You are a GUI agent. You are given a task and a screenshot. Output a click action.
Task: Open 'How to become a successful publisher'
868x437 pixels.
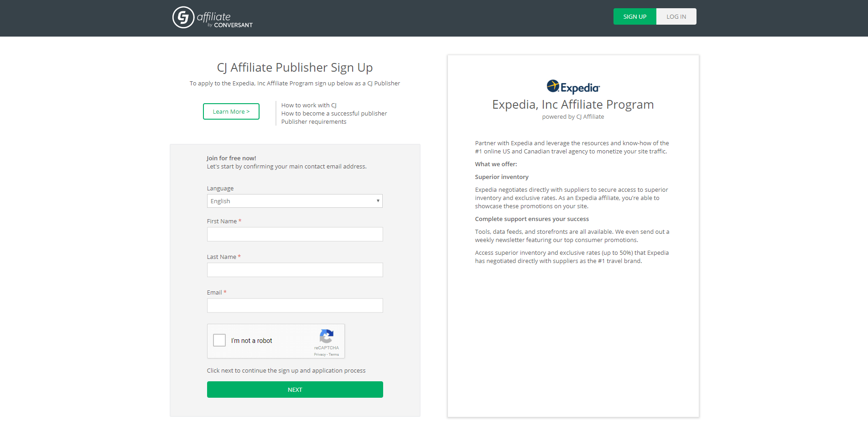[x=334, y=113]
